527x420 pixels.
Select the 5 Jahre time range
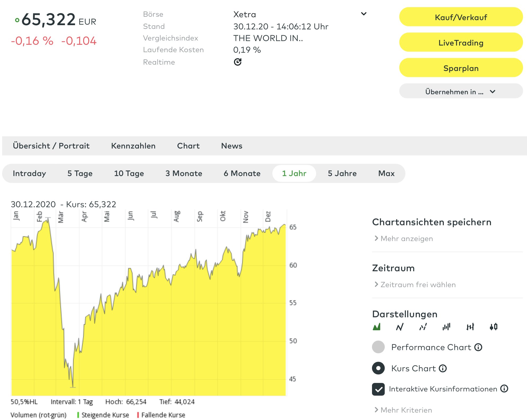(x=342, y=173)
